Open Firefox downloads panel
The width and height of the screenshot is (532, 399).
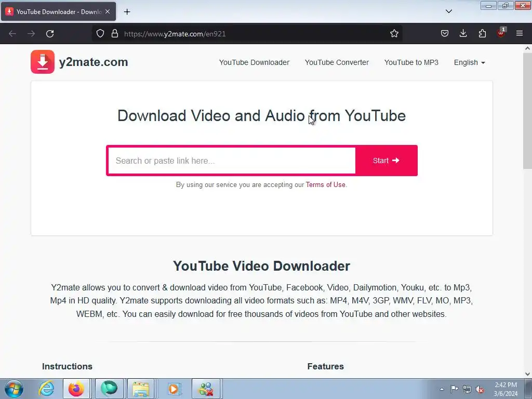pyautogui.click(x=463, y=33)
